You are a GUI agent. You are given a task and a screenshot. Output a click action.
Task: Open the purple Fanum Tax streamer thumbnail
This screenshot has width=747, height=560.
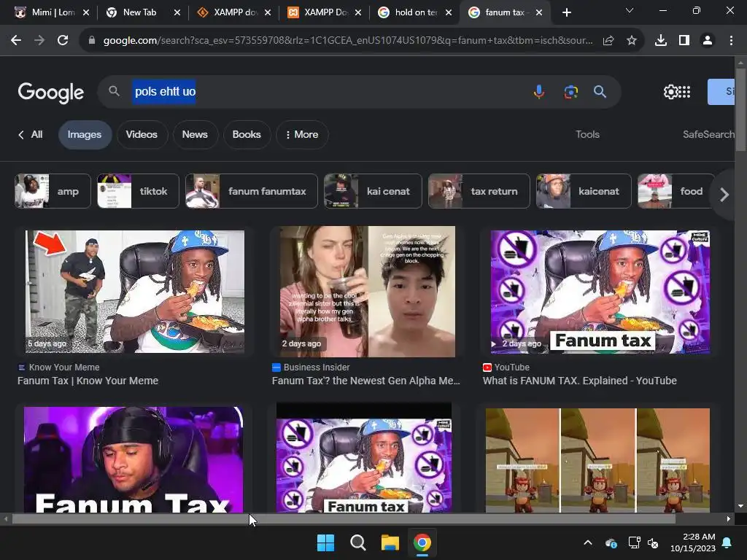133,459
